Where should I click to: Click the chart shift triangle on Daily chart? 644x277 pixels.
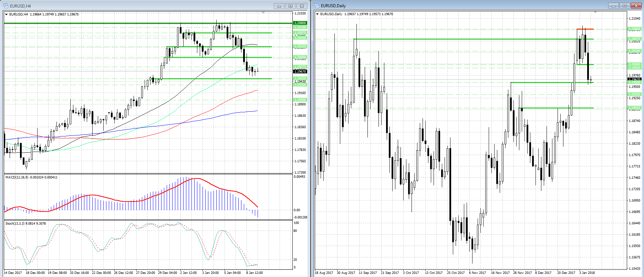pyautogui.click(x=595, y=12)
